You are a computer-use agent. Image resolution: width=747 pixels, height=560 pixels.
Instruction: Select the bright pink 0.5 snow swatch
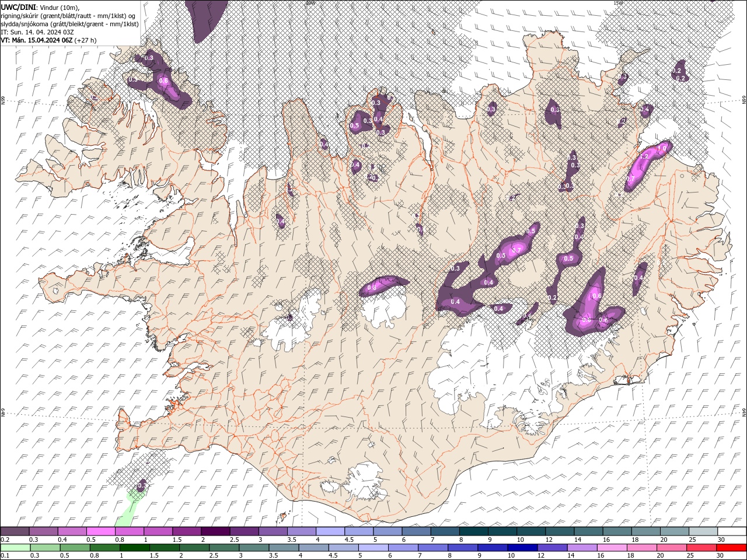[x=100, y=531]
